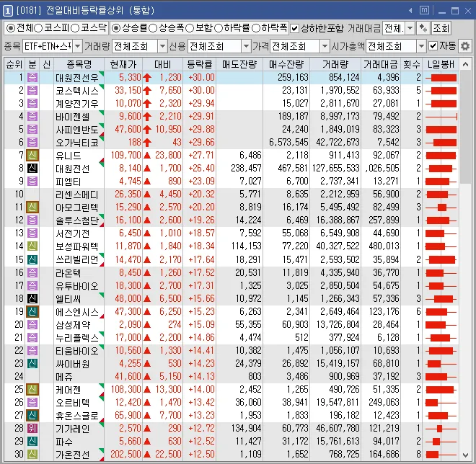Click the 증 badge on 대원전선우 row
This screenshot has width=476, height=464.
coord(32,77)
